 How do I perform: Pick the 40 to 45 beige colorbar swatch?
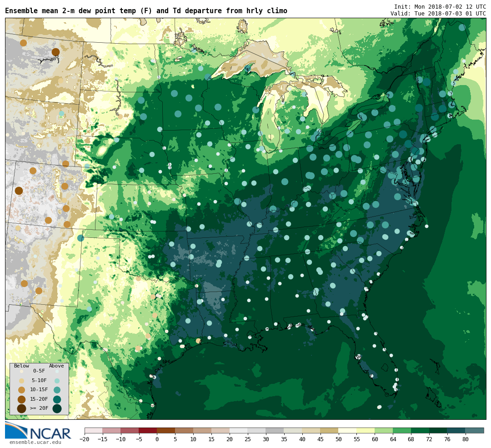(311, 430)
